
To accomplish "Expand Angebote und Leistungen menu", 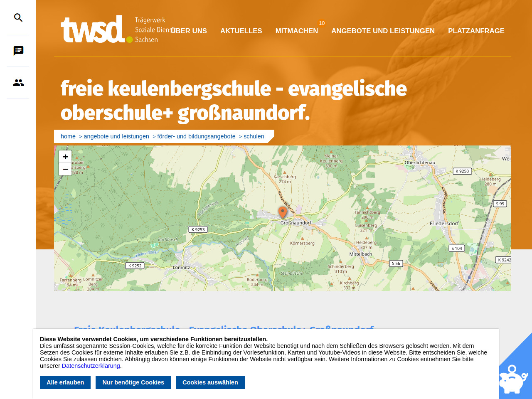I will tap(383, 31).
